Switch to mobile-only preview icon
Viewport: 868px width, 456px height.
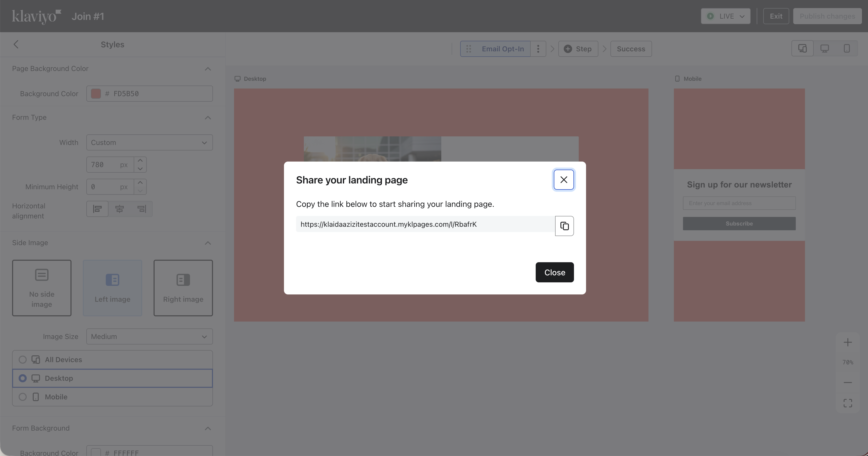[846, 49]
